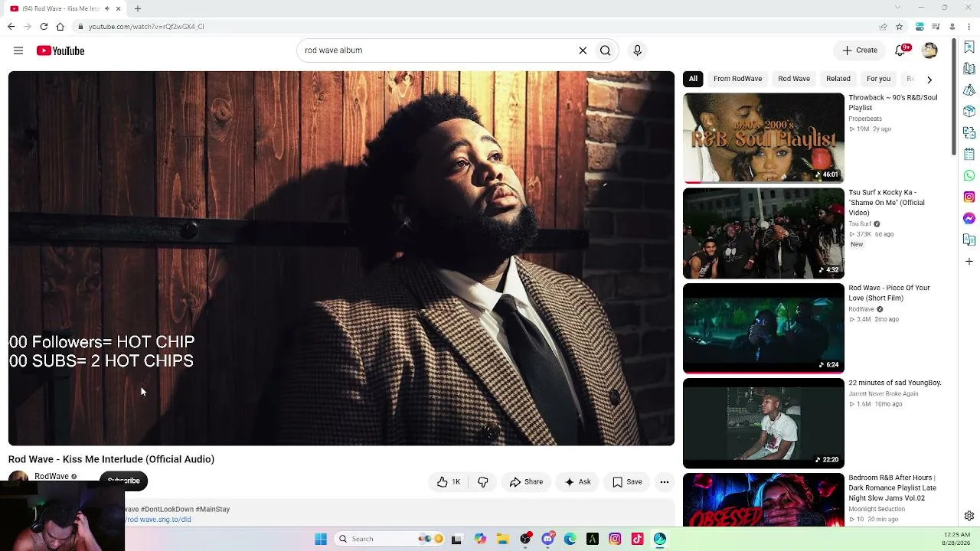Switch to the Rod Wave browser tab
The width and height of the screenshot is (980, 551).
pos(64,8)
